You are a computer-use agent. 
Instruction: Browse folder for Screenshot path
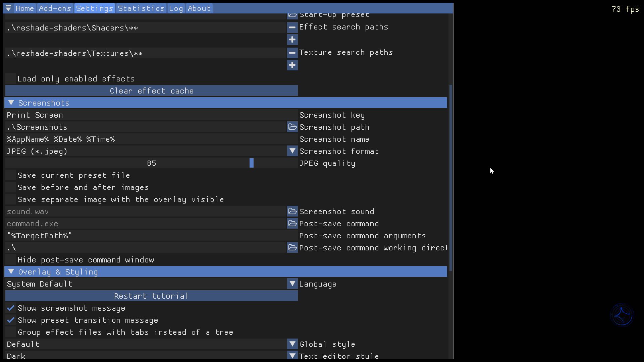(x=292, y=127)
